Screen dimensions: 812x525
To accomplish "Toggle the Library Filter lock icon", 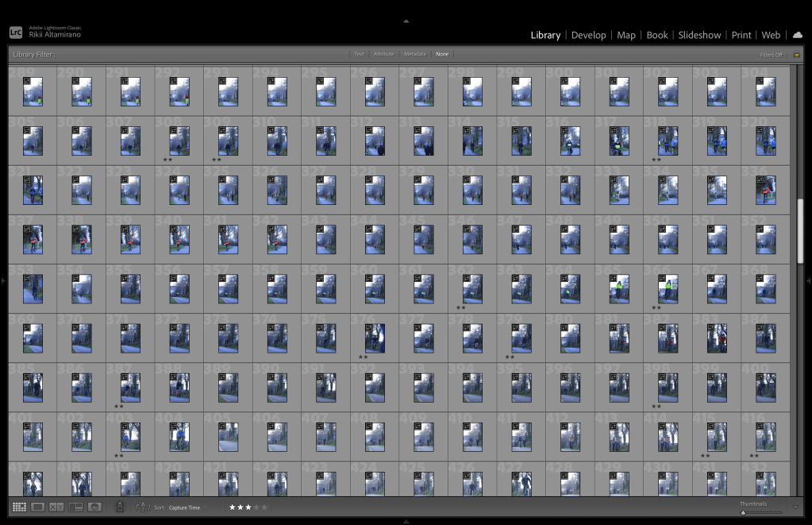I will tap(796, 55).
